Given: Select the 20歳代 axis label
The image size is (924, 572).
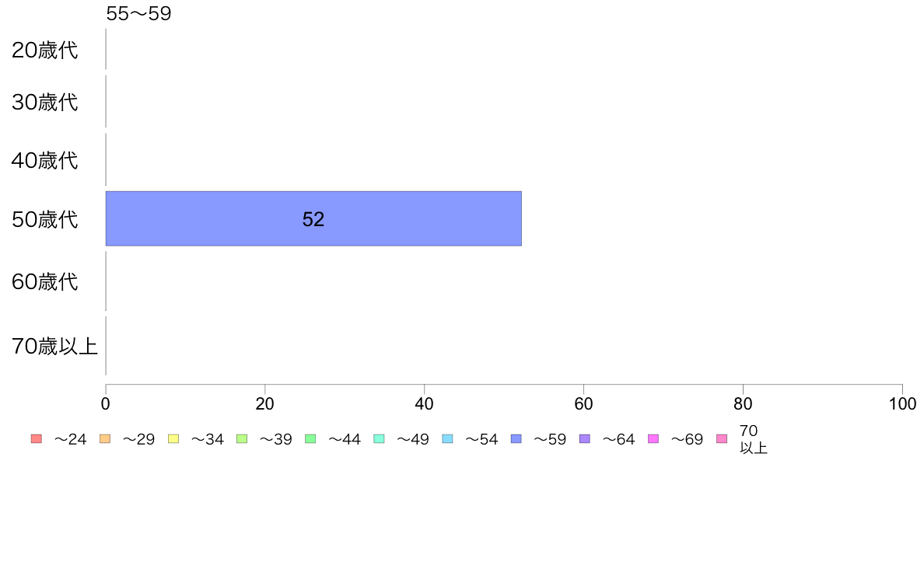Looking at the screenshot, I should pos(45,50).
